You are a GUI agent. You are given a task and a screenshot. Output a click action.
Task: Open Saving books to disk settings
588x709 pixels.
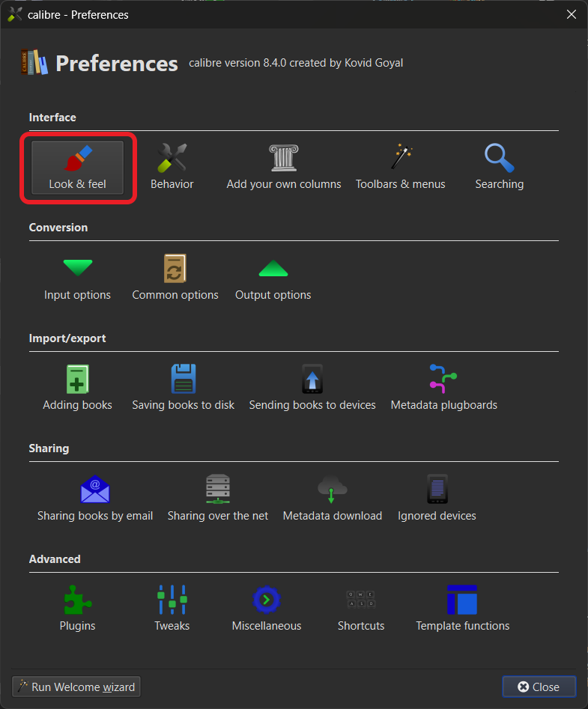point(184,388)
